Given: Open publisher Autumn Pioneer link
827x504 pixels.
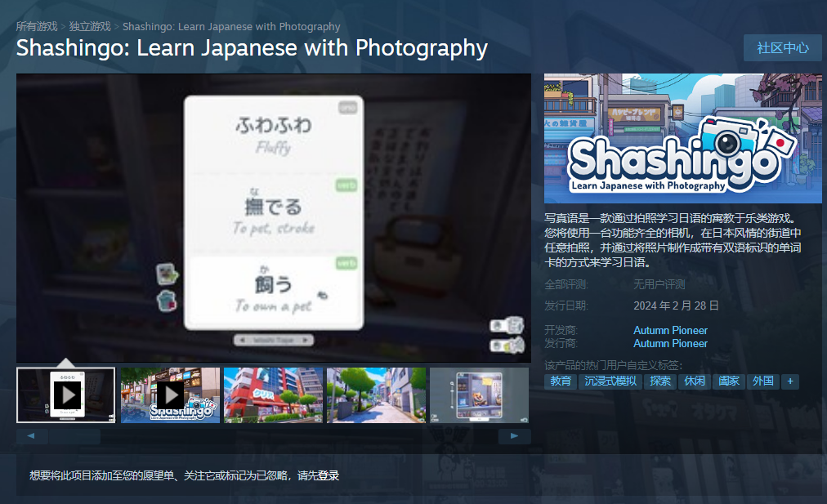Looking at the screenshot, I should [670, 343].
